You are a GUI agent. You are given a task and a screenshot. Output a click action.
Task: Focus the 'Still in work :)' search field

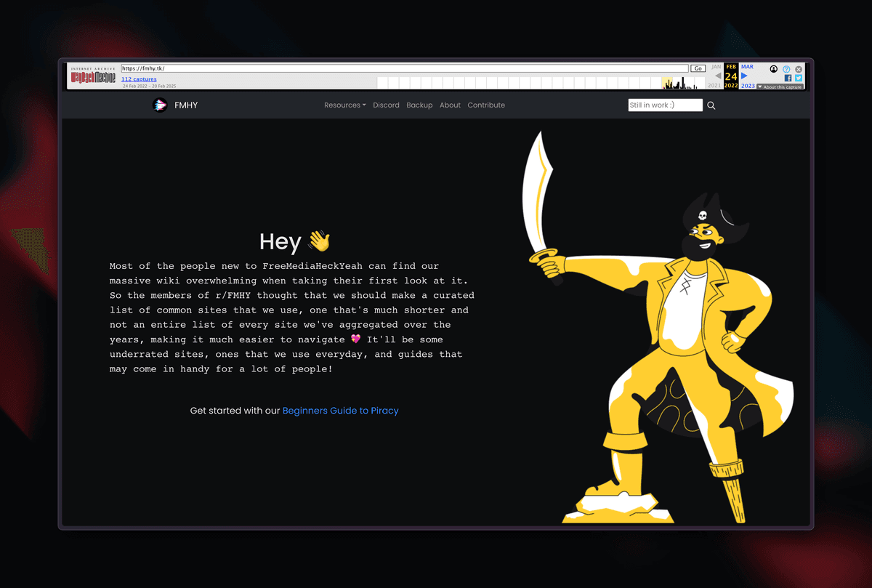pyautogui.click(x=665, y=105)
